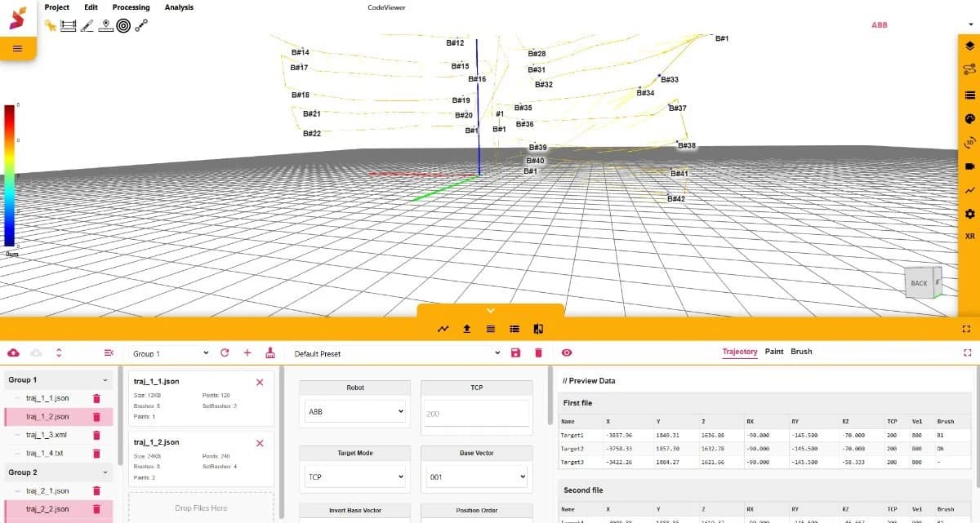Click the text lines icon in center bar
This screenshot has height=523, width=980.
click(490, 329)
